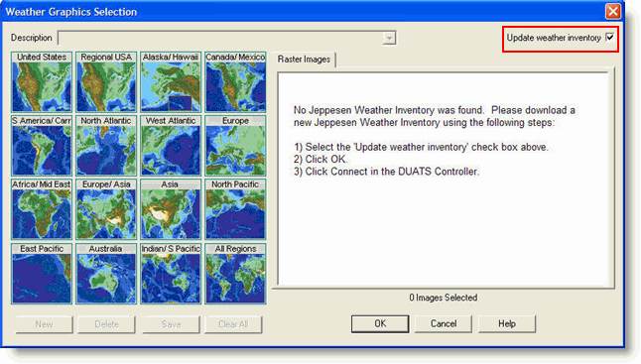Choose the Europe/Asia region map
Screen dimensions: 641x364
106,209
